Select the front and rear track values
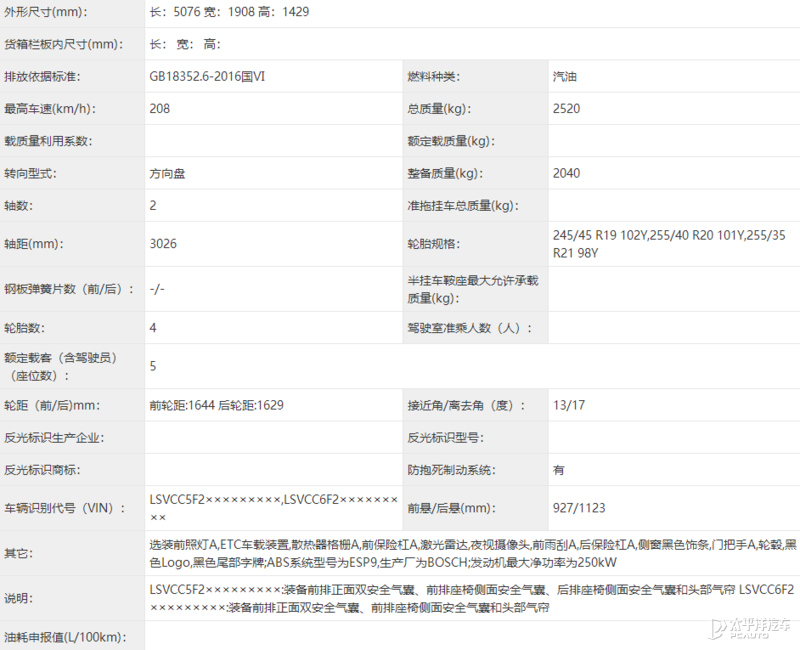This screenshot has height=650, width=800. [216, 405]
